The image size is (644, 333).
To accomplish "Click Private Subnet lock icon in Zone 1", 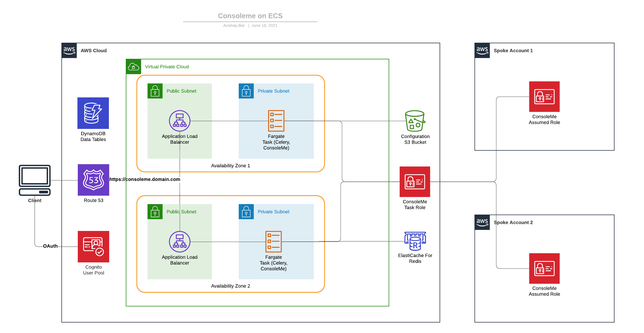I will pyautogui.click(x=246, y=91).
